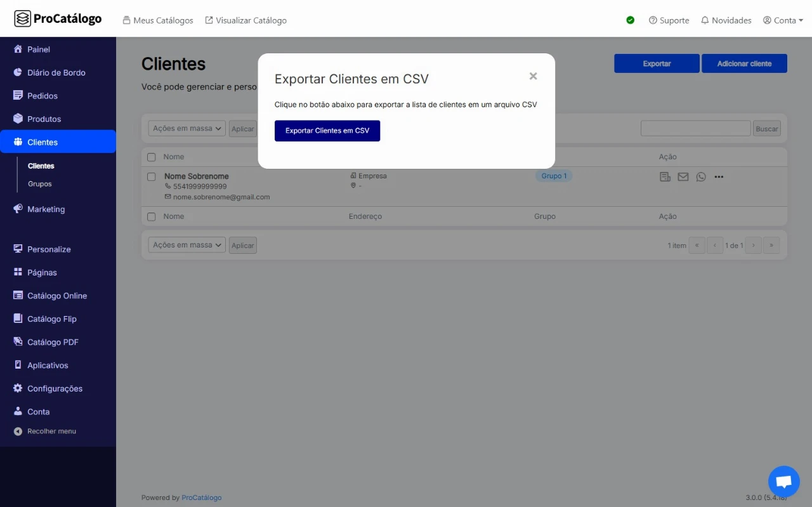Open the live chat bubble widget

783,482
